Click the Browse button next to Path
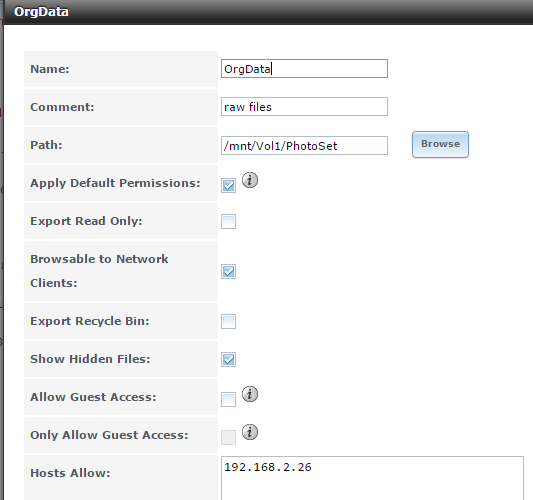The width and height of the screenshot is (533, 500). (441, 144)
